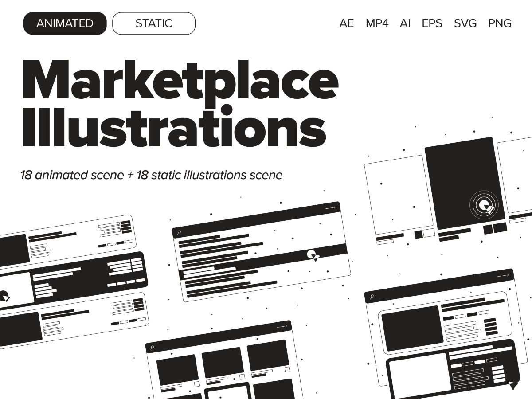Click the SVG format label
This screenshot has height=399, width=532.
465,23
